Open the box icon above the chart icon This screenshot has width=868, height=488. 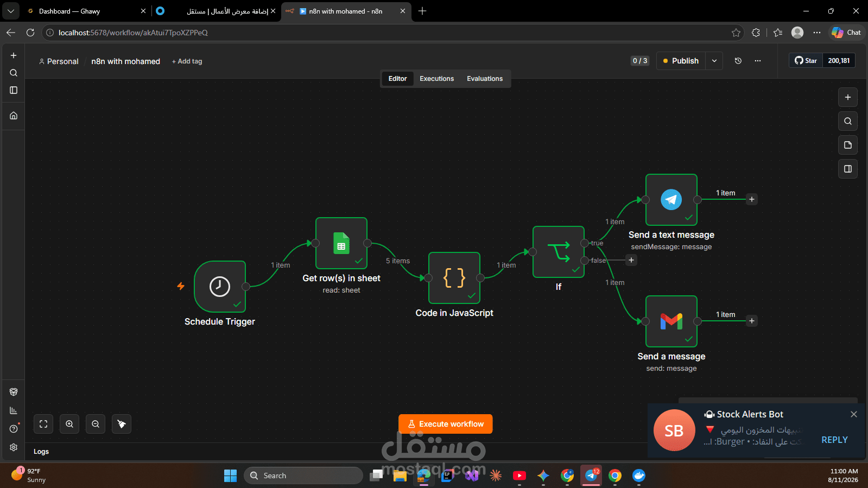(14, 392)
